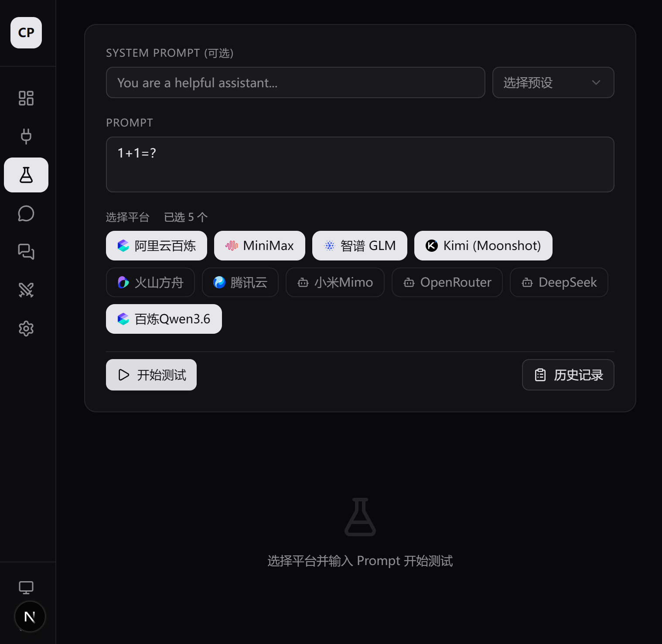Focus the system prompt input field
The width and height of the screenshot is (662, 644).
(296, 82)
